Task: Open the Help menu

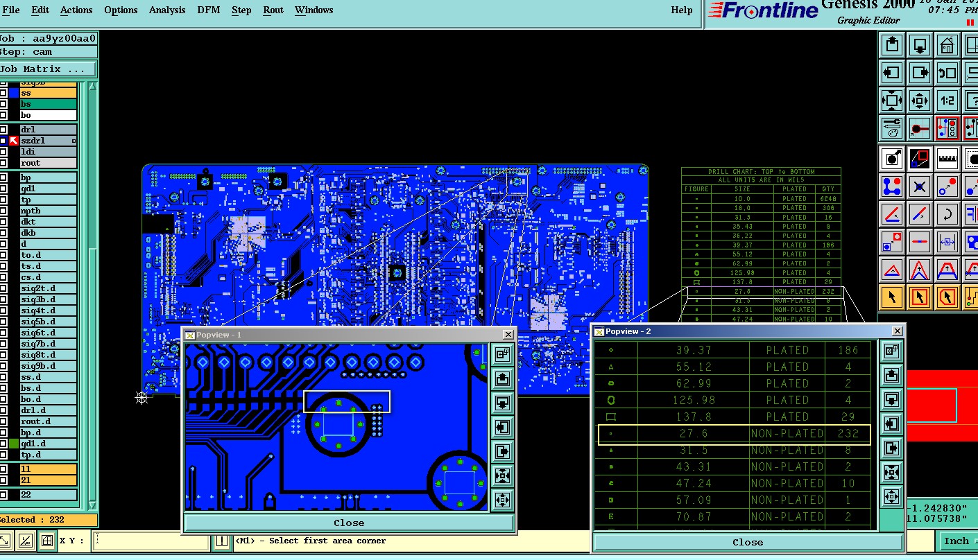Action: click(x=682, y=10)
